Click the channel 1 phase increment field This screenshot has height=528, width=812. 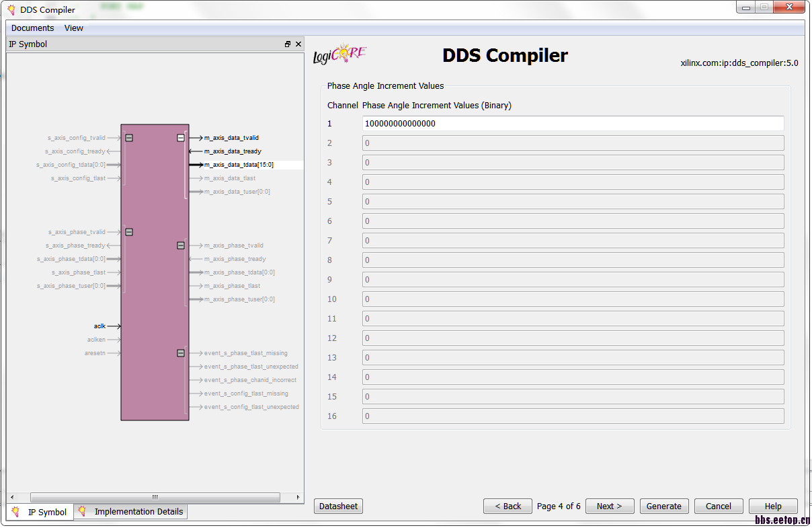(573, 124)
